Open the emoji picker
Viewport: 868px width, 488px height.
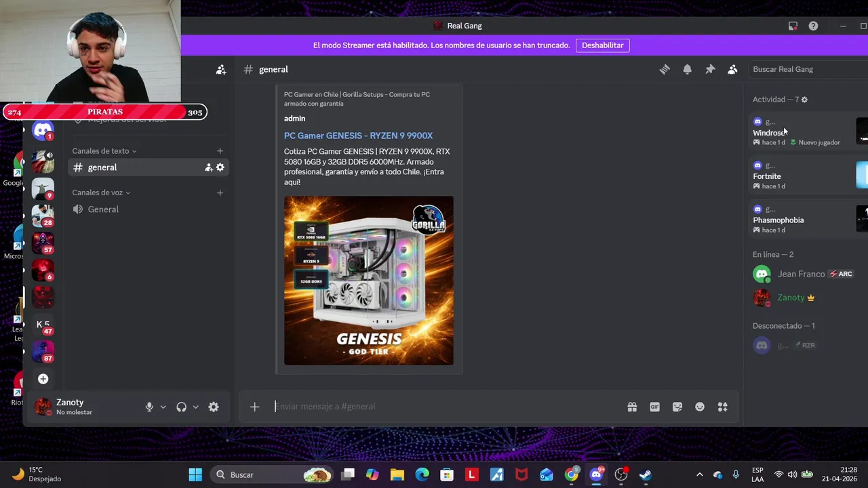point(700,407)
